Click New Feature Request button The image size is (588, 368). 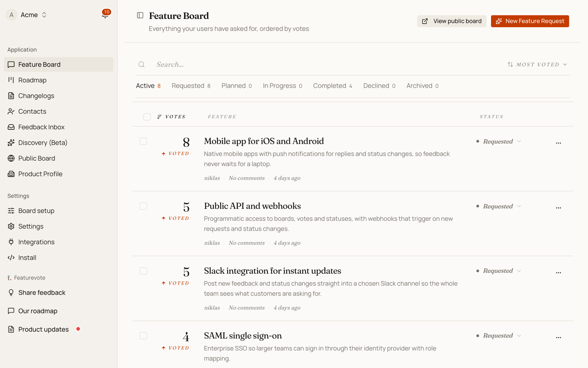coord(530,21)
